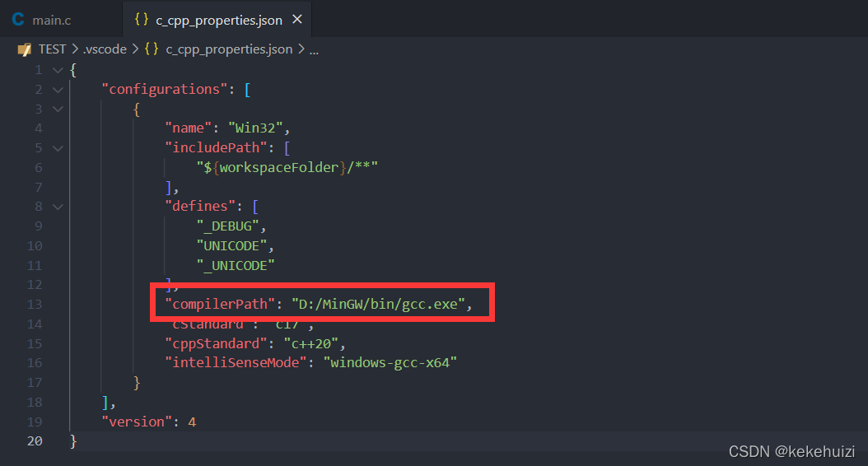Click the "version" key on line 19
The width and height of the screenshot is (868, 466).
coord(137,422)
